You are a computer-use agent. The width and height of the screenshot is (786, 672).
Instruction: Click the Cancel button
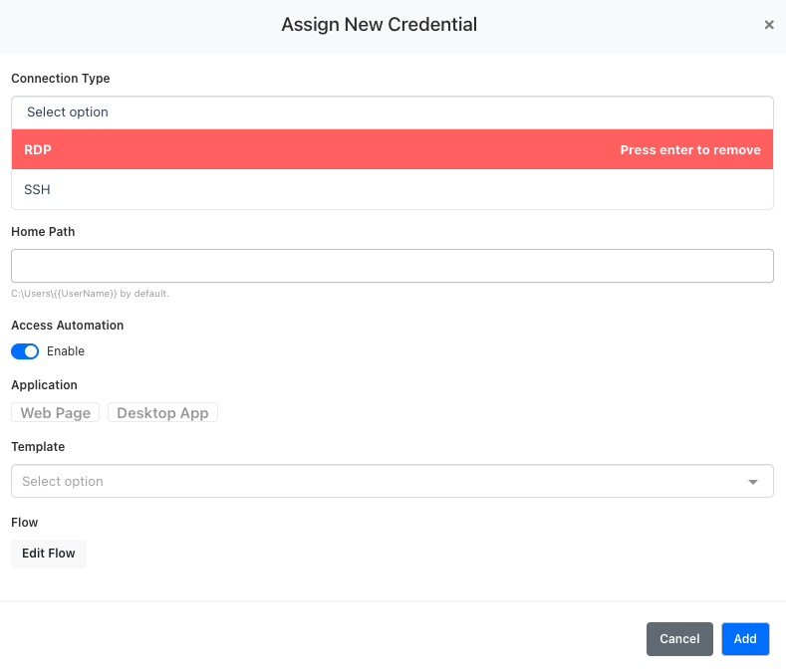[679, 639]
